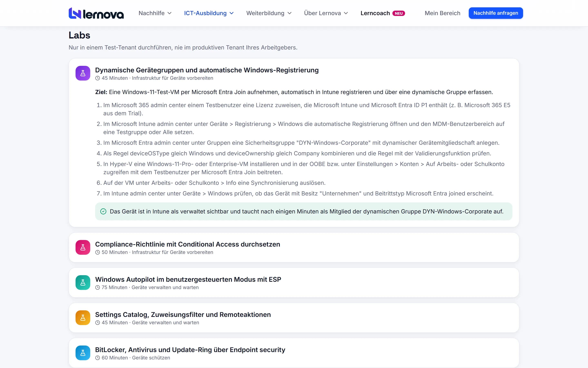Viewport: 588px width, 368px height.
Task: Expand the Windows Autopilot mit ESP lab
Action: tap(294, 283)
